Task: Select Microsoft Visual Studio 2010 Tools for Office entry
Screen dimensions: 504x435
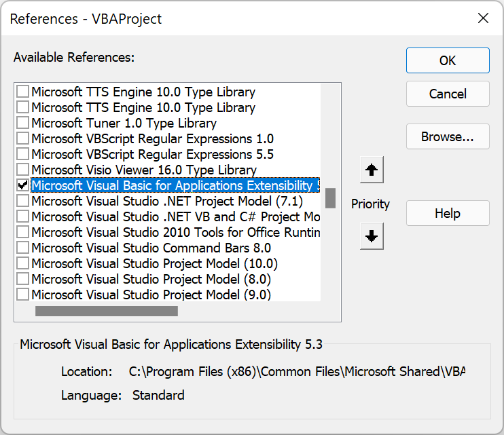Action: 175,232
